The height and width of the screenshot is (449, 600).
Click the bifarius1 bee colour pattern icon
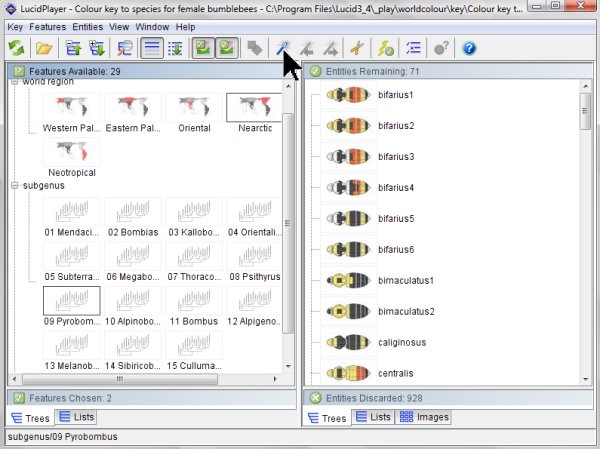[x=349, y=95]
